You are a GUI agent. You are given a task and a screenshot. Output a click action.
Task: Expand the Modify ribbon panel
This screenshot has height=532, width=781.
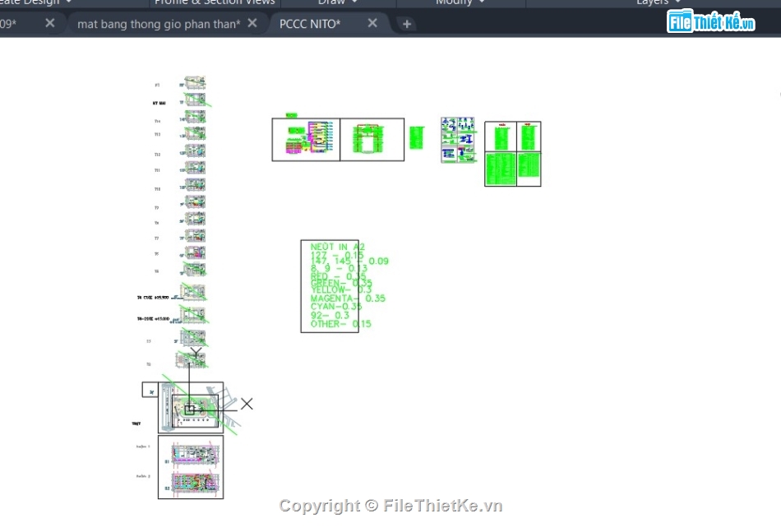point(460,2)
